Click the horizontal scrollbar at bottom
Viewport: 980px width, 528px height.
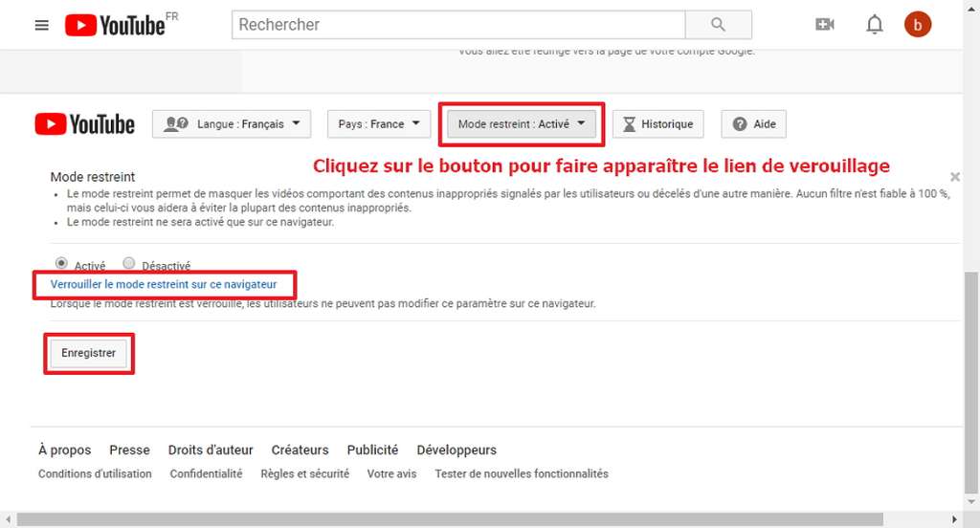(x=479, y=519)
